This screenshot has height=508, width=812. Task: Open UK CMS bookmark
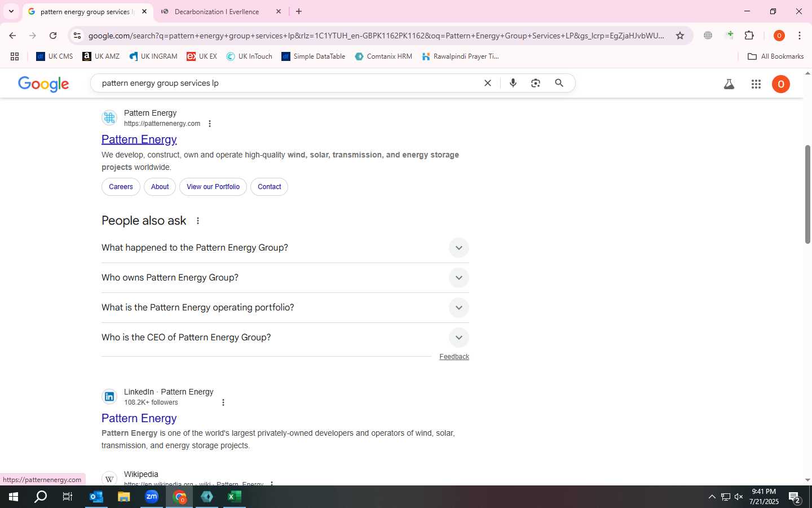55,56
